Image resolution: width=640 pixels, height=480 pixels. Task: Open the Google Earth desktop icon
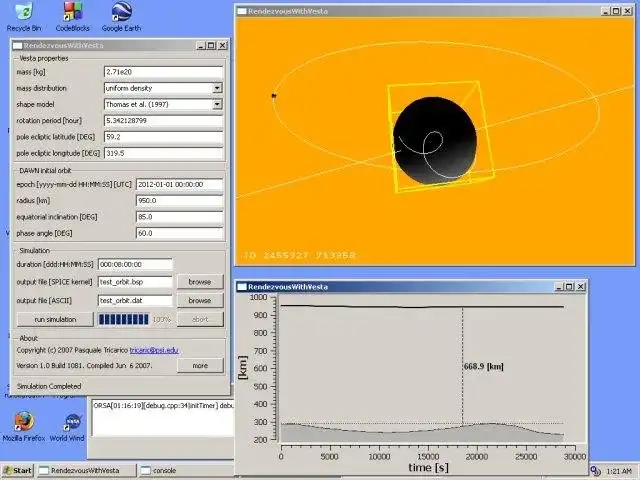tap(123, 13)
